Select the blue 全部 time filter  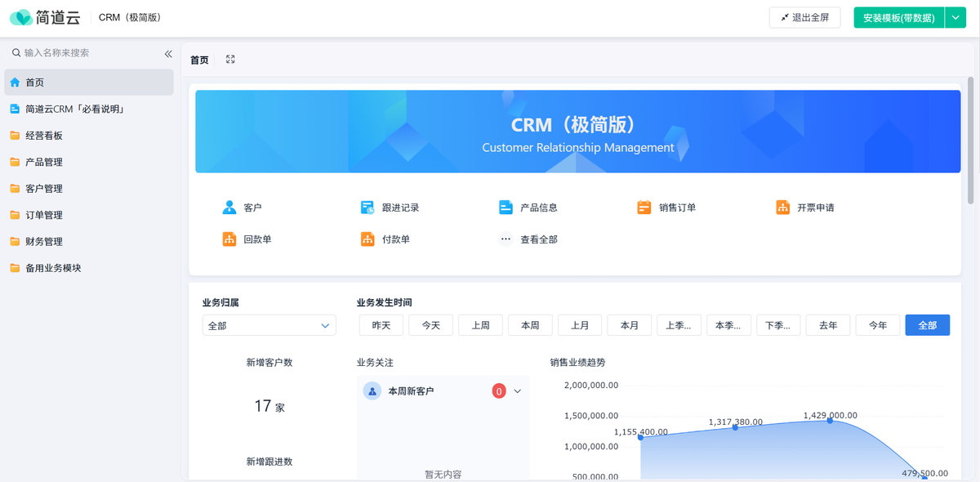click(928, 325)
